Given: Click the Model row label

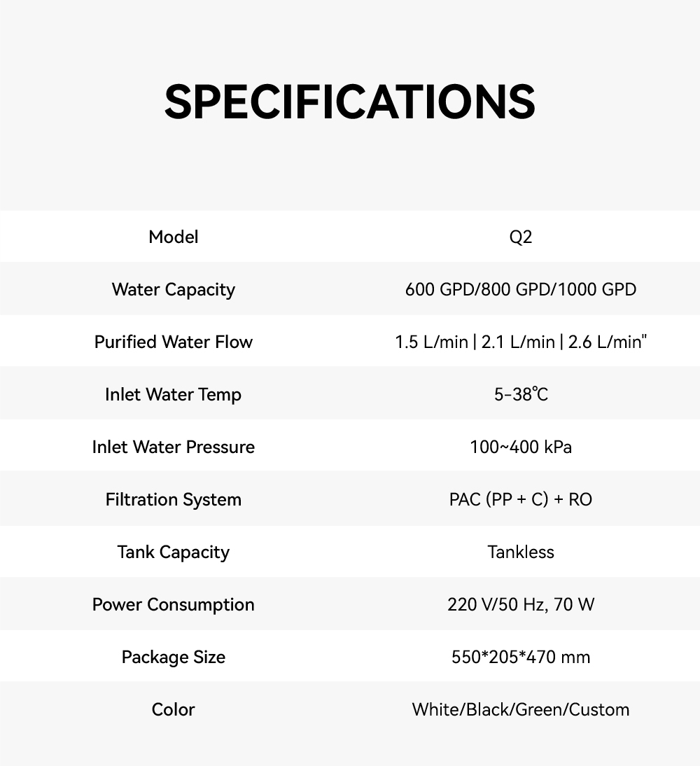Looking at the screenshot, I should pyautogui.click(x=173, y=237).
